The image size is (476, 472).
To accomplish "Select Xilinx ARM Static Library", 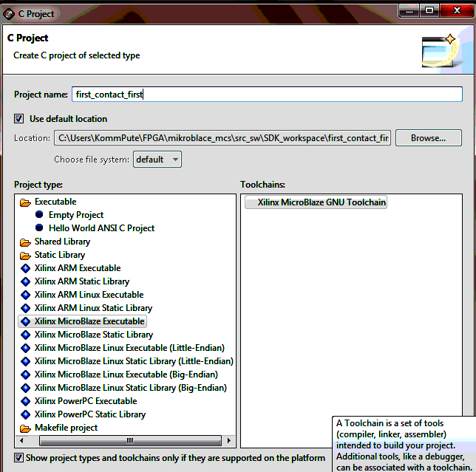I will (82, 281).
